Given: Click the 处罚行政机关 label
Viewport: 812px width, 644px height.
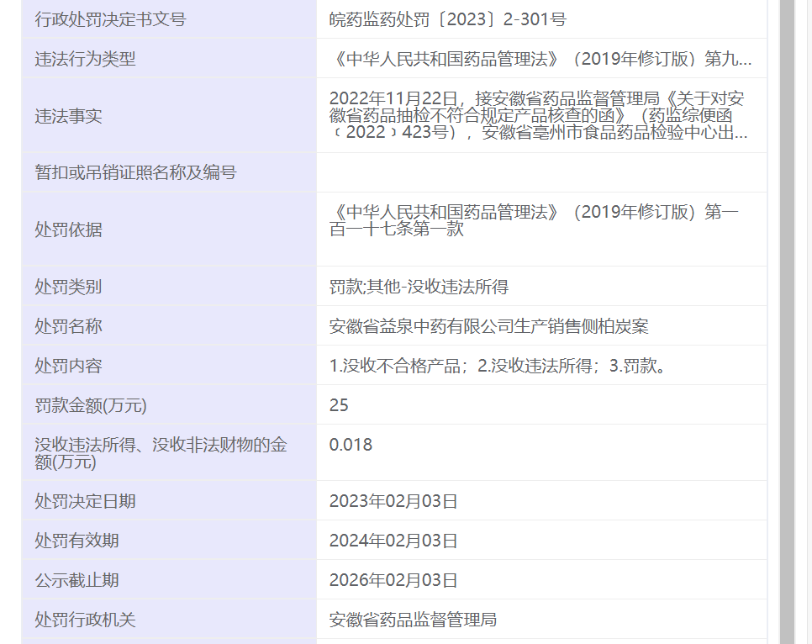Looking at the screenshot, I should coord(85,620).
